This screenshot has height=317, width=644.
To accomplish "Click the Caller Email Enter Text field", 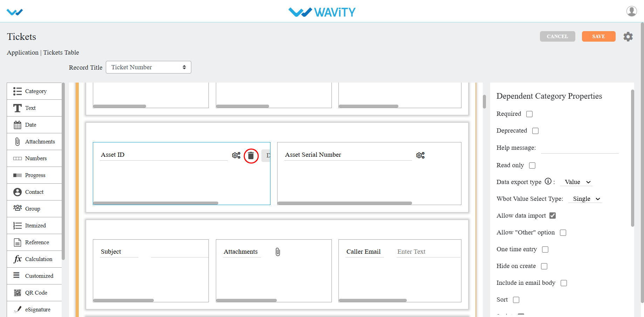I will (428, 252).
